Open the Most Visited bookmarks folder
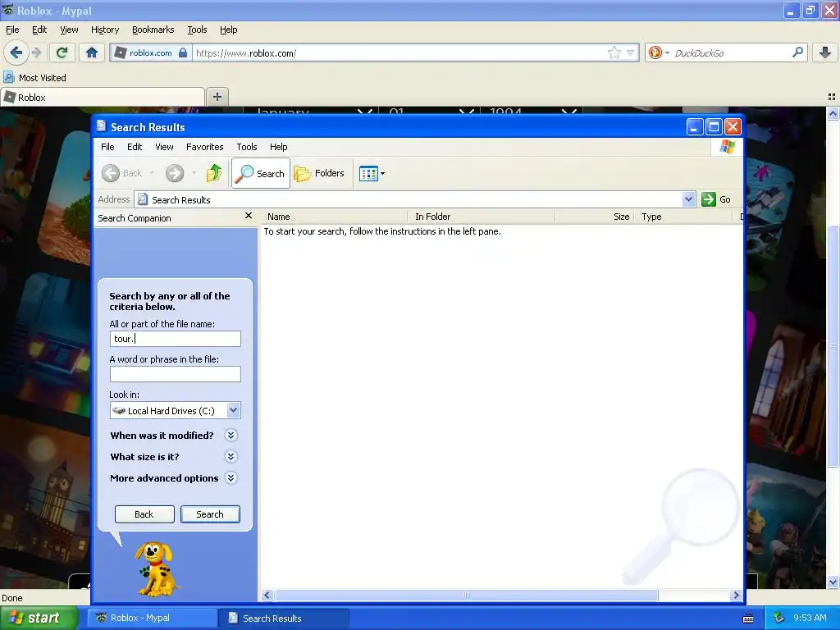The width and height of the screenshot is (840, 630). pos(34,78)
